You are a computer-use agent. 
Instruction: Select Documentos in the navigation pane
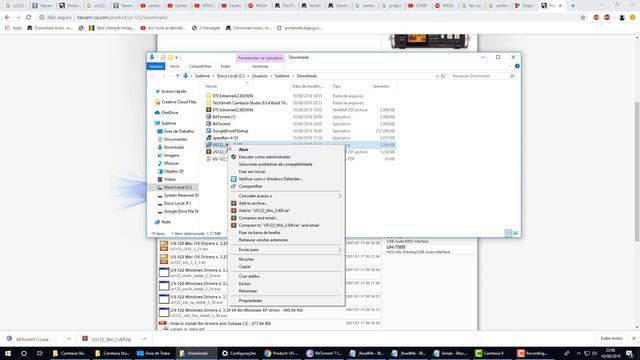(x=175, y=140)
